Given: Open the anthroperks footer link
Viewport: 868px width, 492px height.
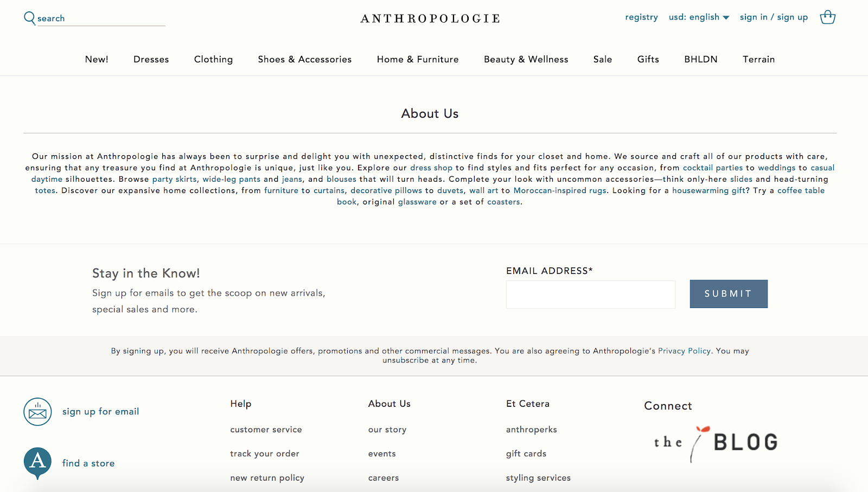Looking at the screenshot, I should [x=532, y=430].
